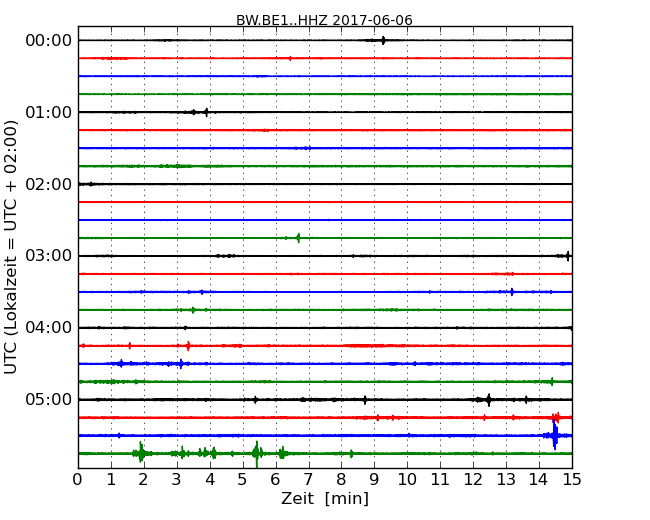
Task: Click the black spike on the 00:00 trace
Action: tap(383, 40)
